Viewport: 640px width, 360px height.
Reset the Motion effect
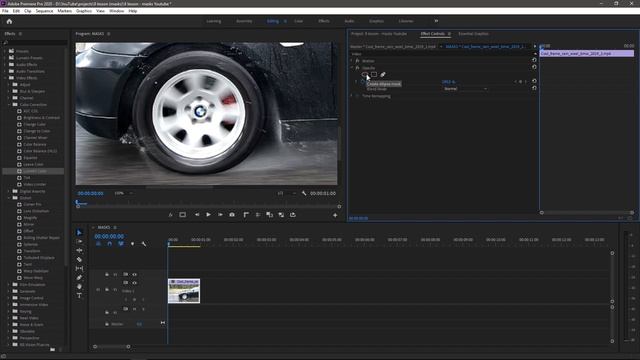pos(534,60)
